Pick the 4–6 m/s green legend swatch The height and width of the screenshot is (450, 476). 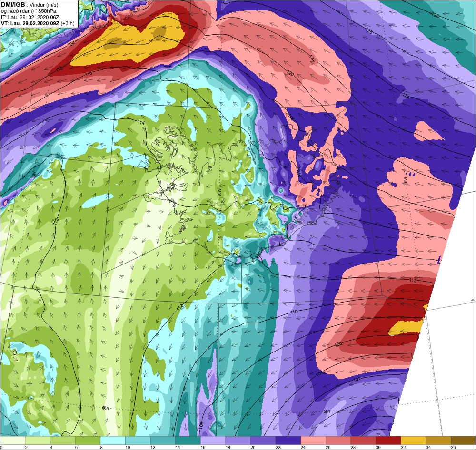(62, 440)
